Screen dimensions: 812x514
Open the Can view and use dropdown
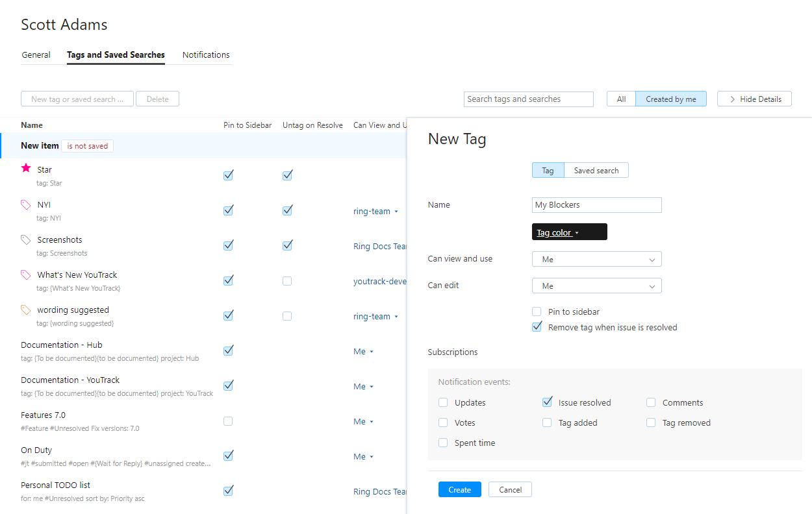pyautogui.click(x=596, y=260)
